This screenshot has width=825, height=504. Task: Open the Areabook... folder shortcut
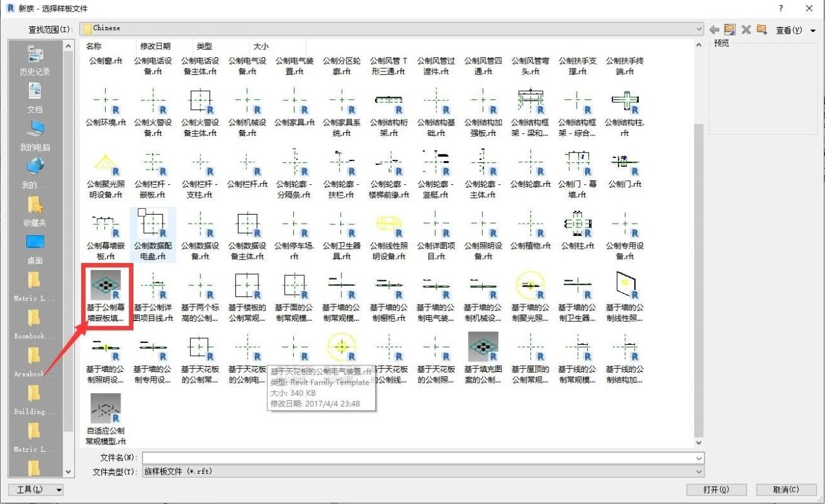(x=35, y=363)
